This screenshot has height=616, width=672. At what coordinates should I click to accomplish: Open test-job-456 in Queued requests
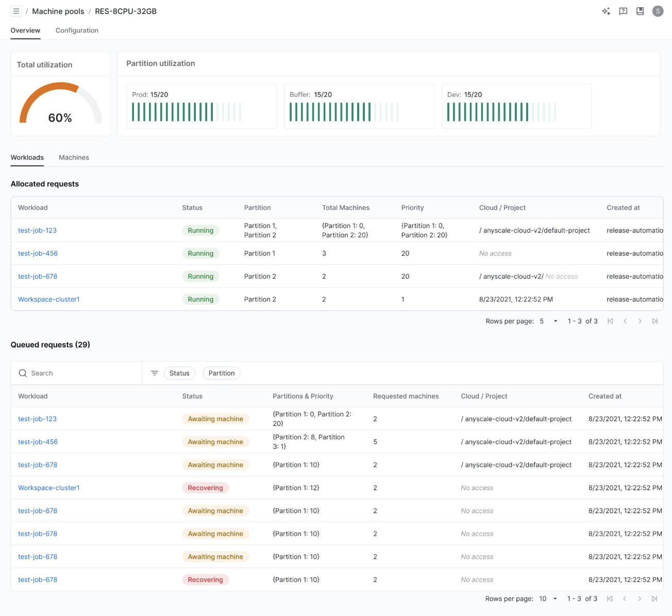point(38,442)
